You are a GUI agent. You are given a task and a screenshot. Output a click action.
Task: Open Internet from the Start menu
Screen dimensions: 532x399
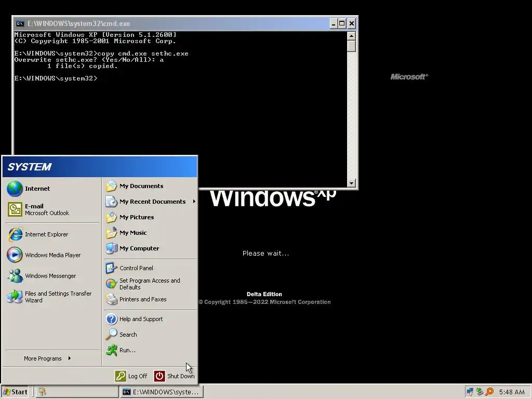[52, 189]
